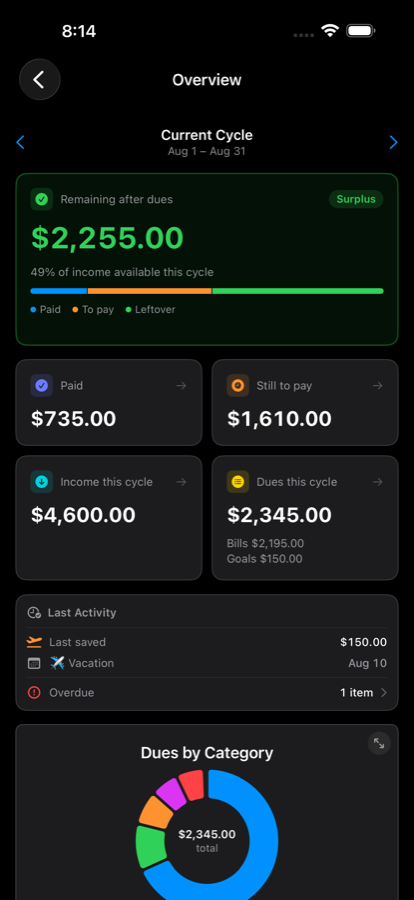
Task: Tap the back chevron button
Action: [40, 80]
